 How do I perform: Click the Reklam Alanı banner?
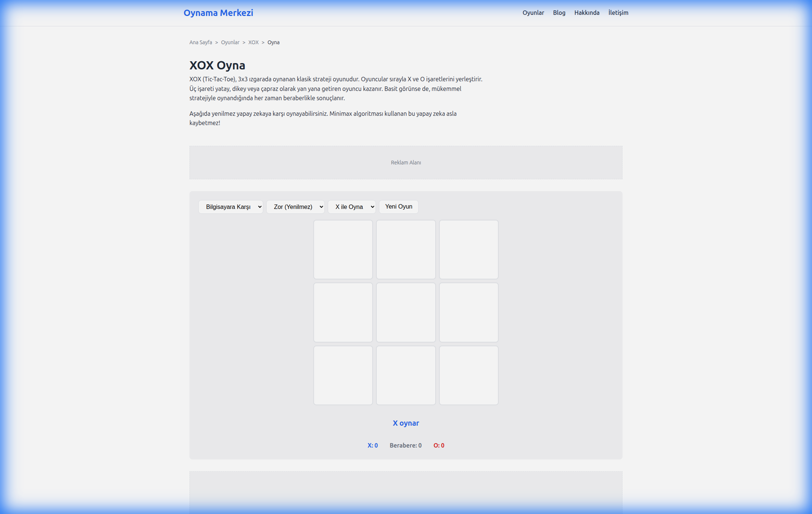pyautogui.click(x=406, y=163)
